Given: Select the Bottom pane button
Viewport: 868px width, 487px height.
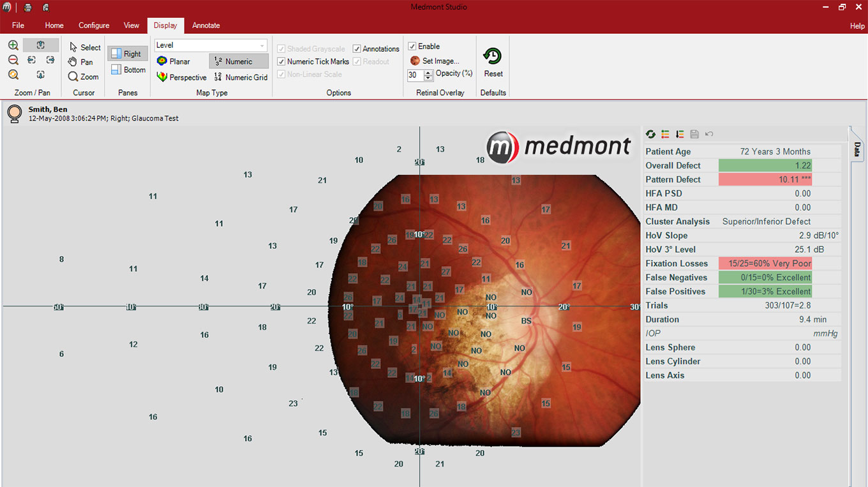Looking at the screenshot, I should (x=128, y=70).
